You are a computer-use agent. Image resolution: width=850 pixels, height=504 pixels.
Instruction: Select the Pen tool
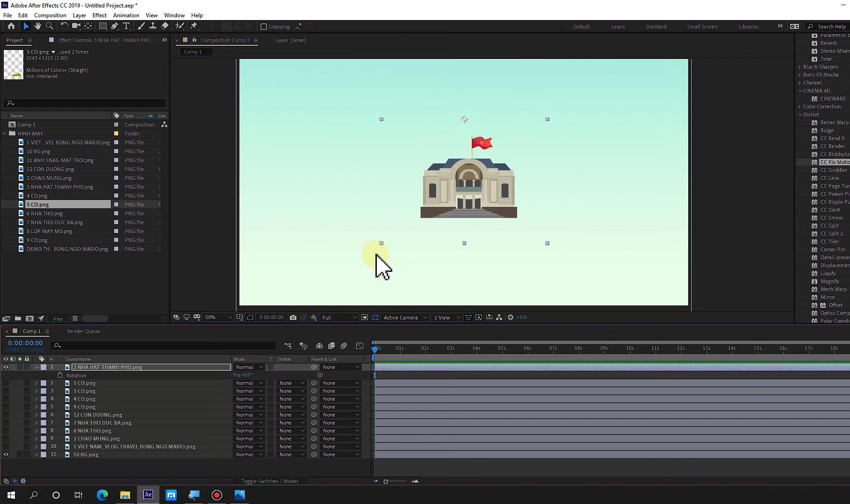click(115, 27)
